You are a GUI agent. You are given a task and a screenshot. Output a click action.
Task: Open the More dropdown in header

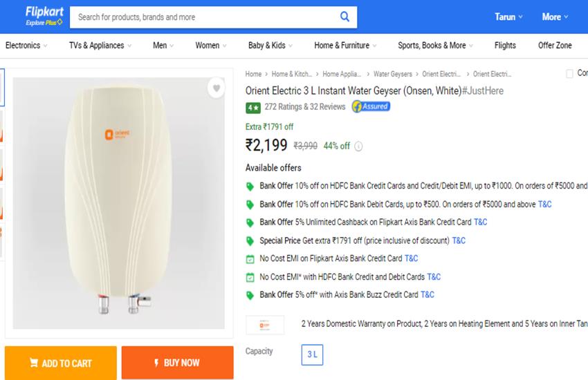(x=555, y=17)
